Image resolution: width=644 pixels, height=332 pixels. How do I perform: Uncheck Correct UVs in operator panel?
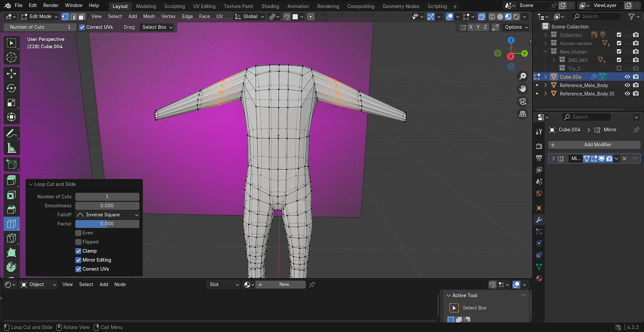[x=78, y=269]
